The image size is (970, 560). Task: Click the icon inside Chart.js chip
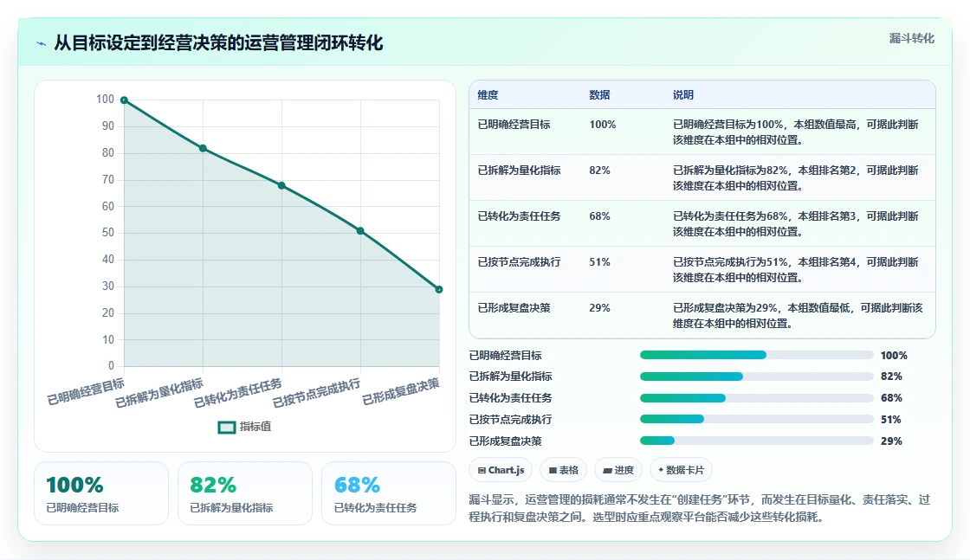coord(482,470)
